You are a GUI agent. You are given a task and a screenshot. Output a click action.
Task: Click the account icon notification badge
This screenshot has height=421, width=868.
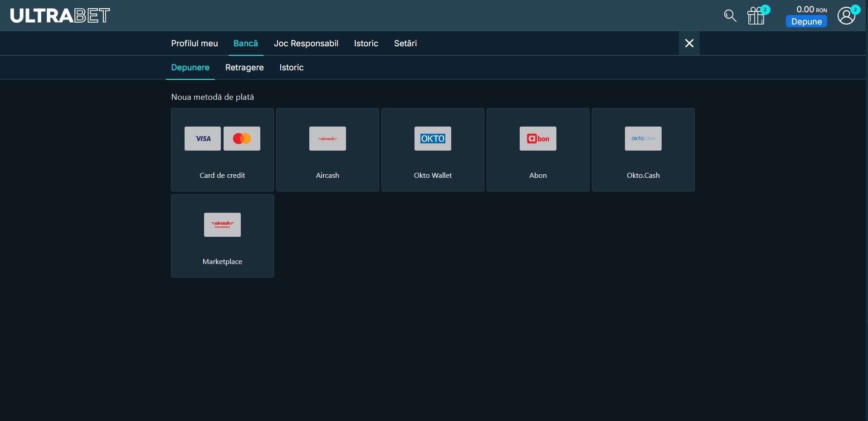point(855,10)
